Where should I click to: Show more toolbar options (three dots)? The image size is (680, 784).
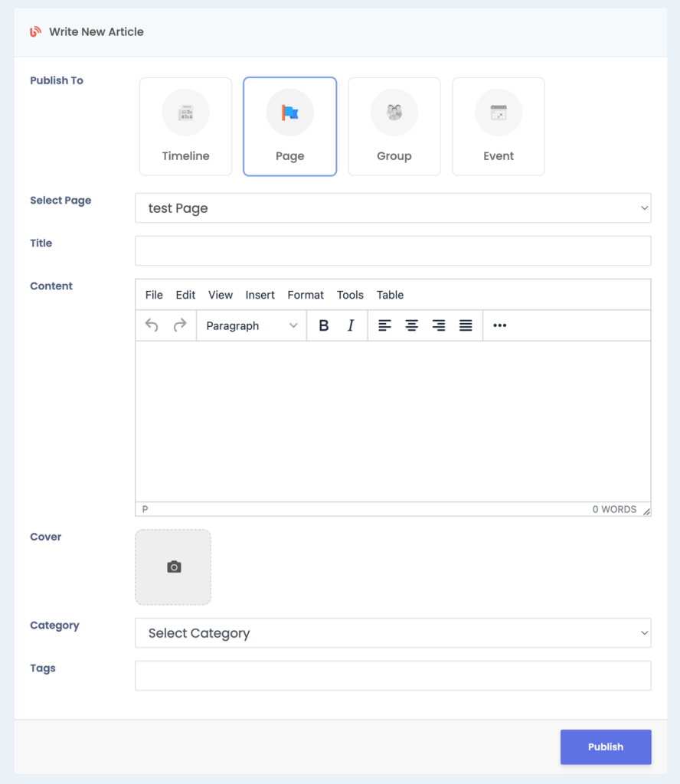(499, 325)
